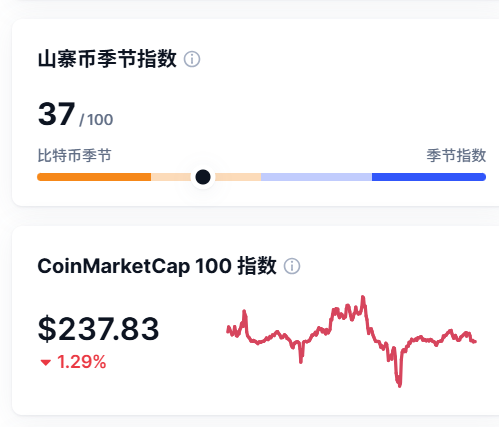
Task: Click info icon next to 山寨币季节指数
Action: tap(192, 59)
